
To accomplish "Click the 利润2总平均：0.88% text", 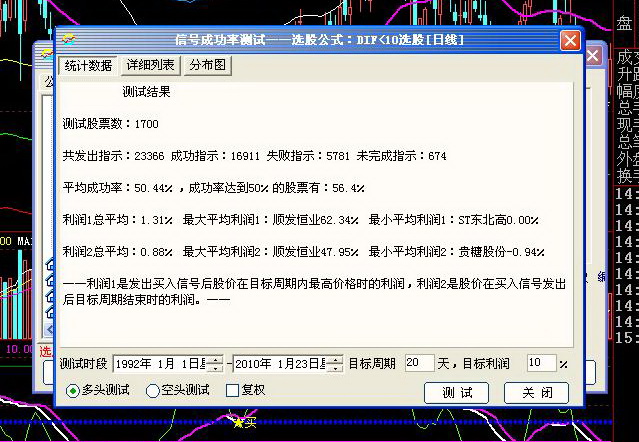I will click(117, 252).
